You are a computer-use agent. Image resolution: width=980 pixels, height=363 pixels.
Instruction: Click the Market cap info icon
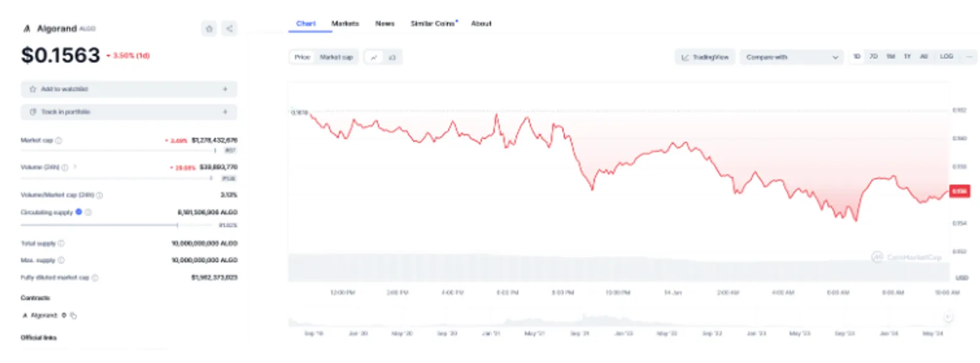(x=59, y=140)
